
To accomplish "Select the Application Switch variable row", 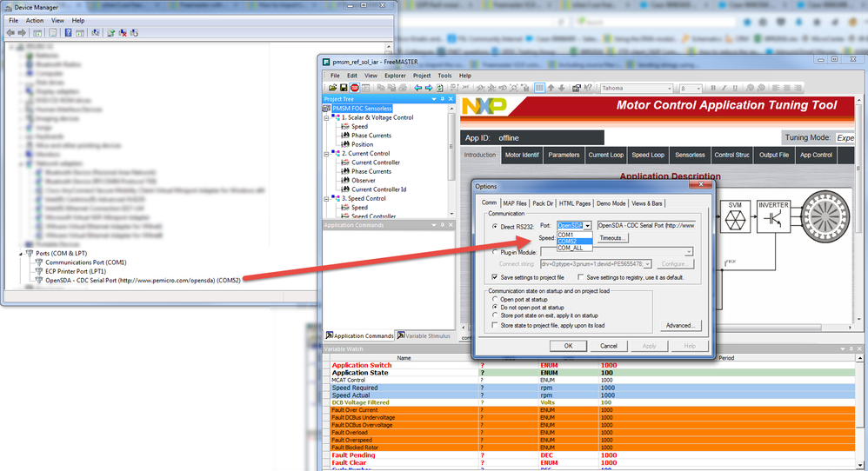I will [591, 365].
